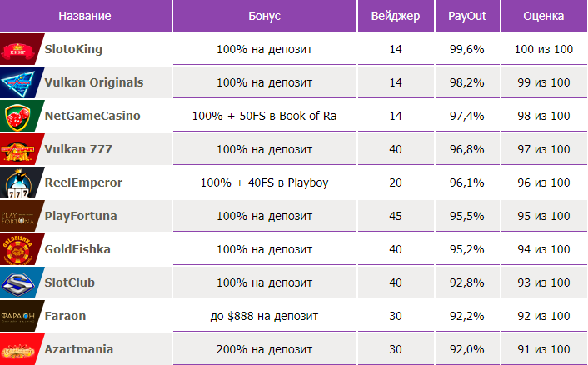This screenshot has height=365, width=588.
Task: Click the Оценка column header
Action: tap(544, 16)
